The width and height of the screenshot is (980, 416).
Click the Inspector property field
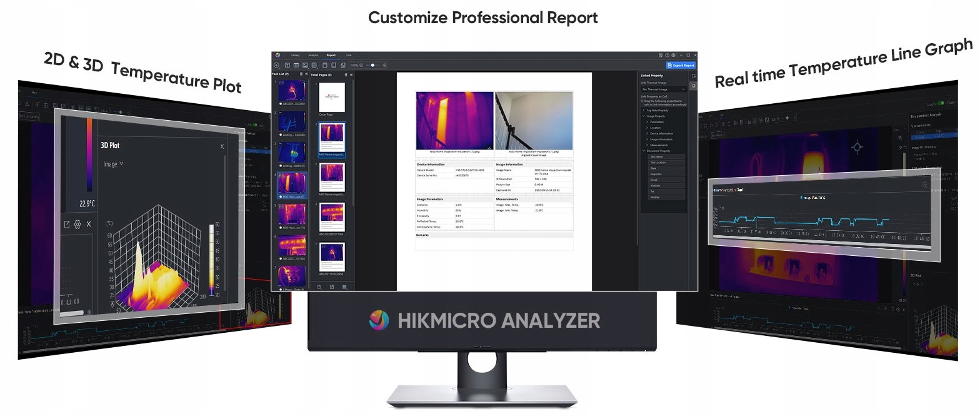[667, 174]
